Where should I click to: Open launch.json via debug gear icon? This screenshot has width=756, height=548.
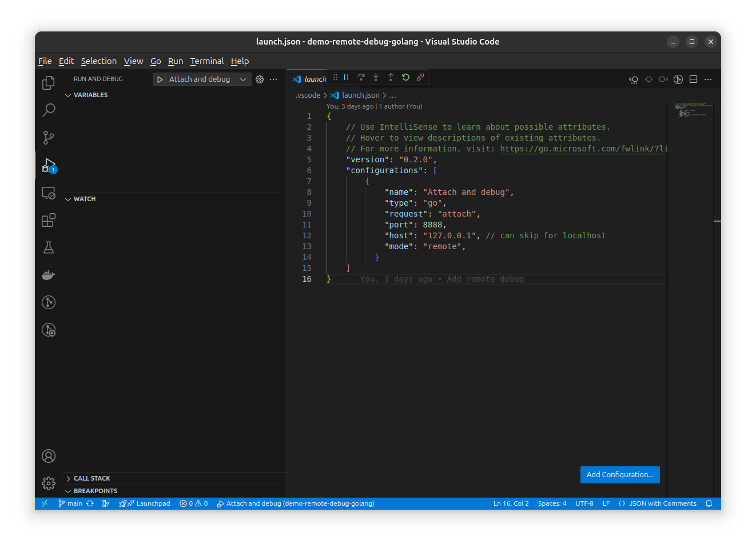[260, 79]
